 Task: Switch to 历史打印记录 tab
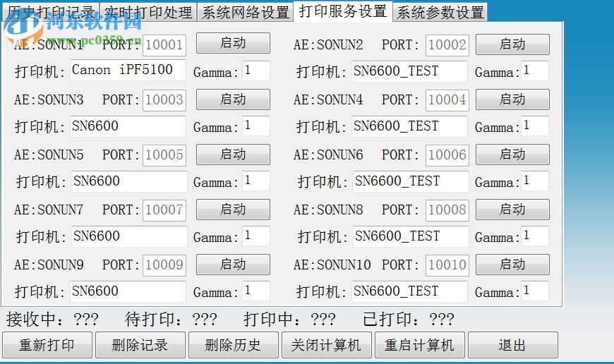(x=51, y=12)
